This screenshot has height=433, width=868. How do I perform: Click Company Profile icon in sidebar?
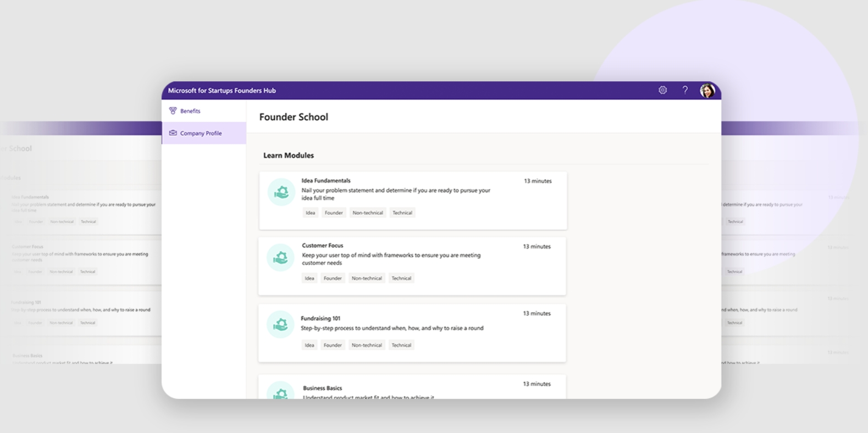pos(173,133)
